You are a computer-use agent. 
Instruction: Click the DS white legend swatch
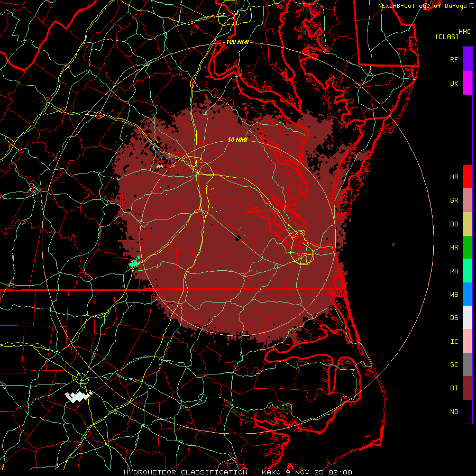click(x=467, y=317)
